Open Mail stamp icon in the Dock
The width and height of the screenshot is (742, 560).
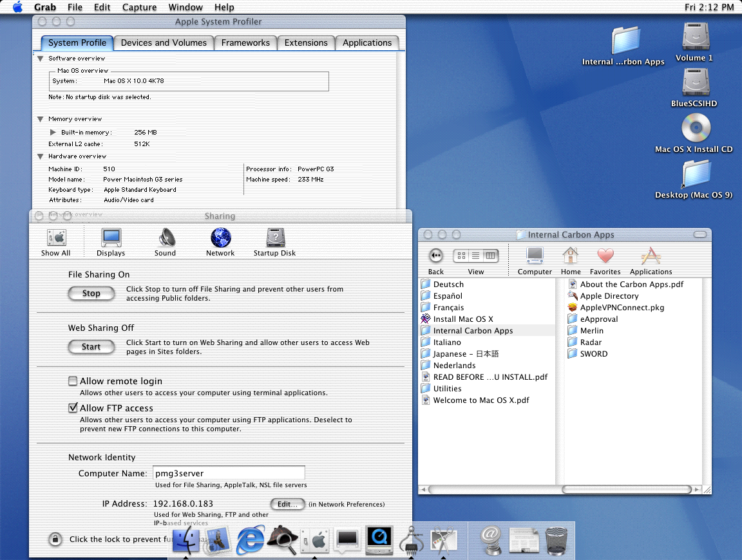218,540
